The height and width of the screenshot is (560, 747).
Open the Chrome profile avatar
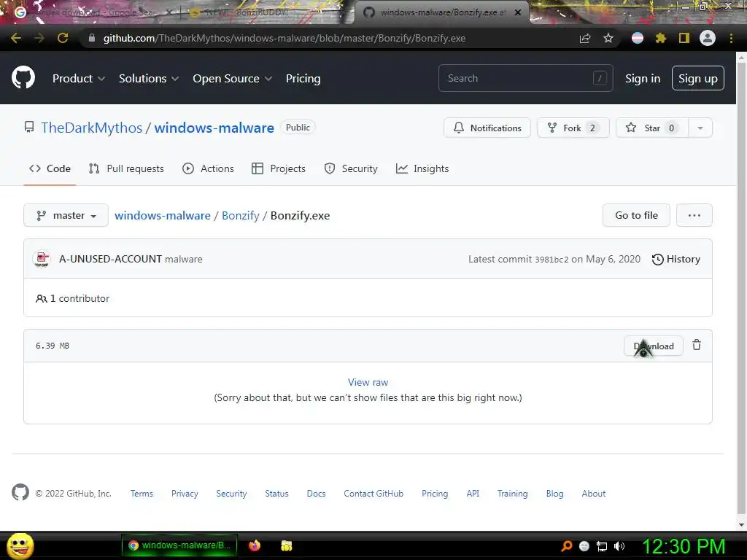708,38
